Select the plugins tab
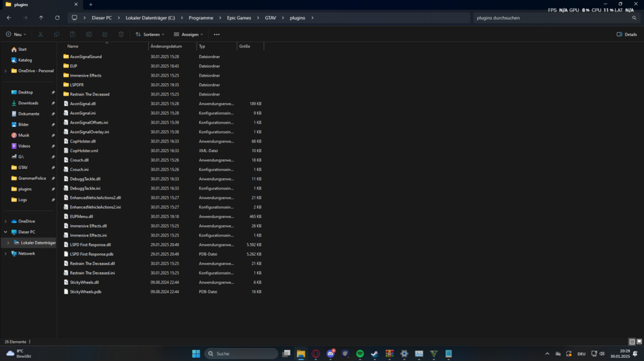Screen dimensions: 644x361 [x=40, y=5]
